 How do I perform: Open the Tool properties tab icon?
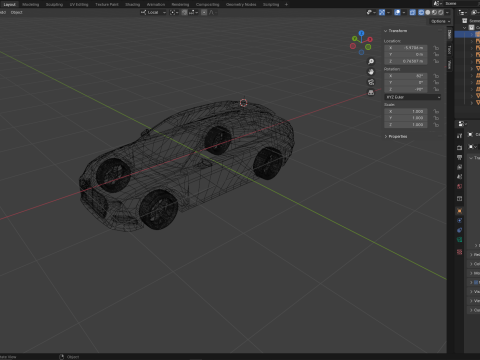tap(459, 136)
